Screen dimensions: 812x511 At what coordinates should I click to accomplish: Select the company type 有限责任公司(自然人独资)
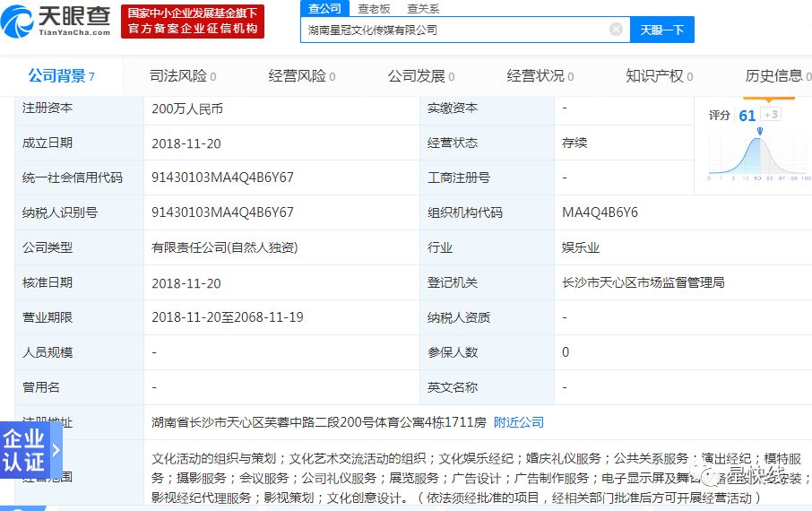(x=224, y=247)
